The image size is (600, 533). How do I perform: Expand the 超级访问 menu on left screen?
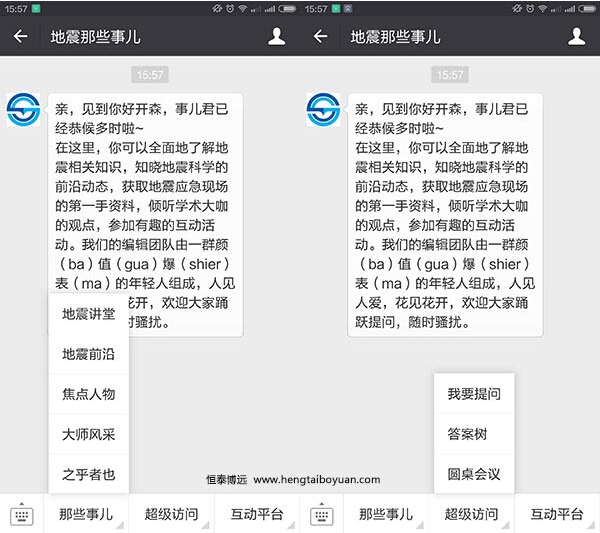pos(172,515)
